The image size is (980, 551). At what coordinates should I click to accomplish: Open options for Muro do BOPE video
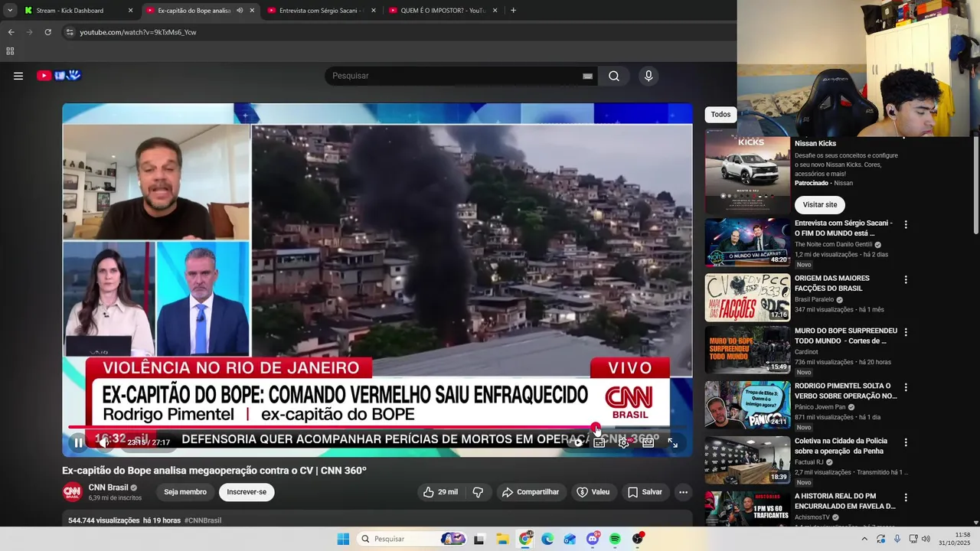[x=906, y=332]
